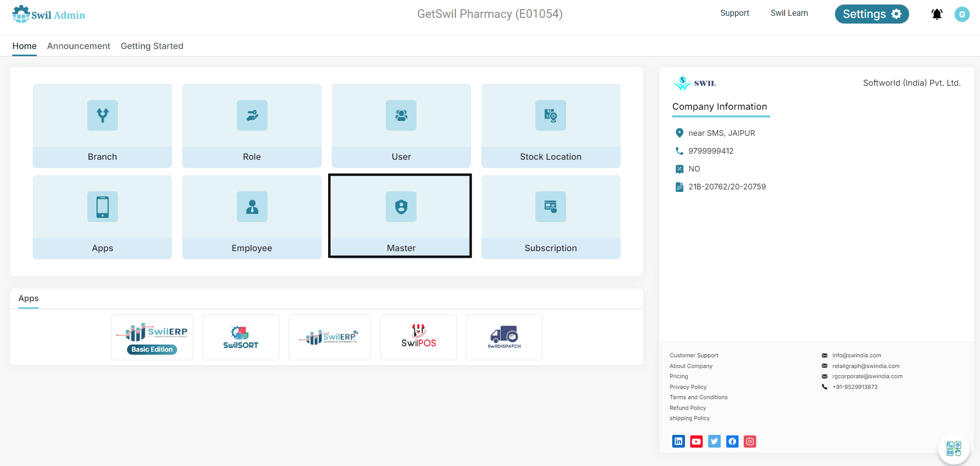The image size is (980, 466).
Task: Click the location pin icon near address
Action: 679,133
